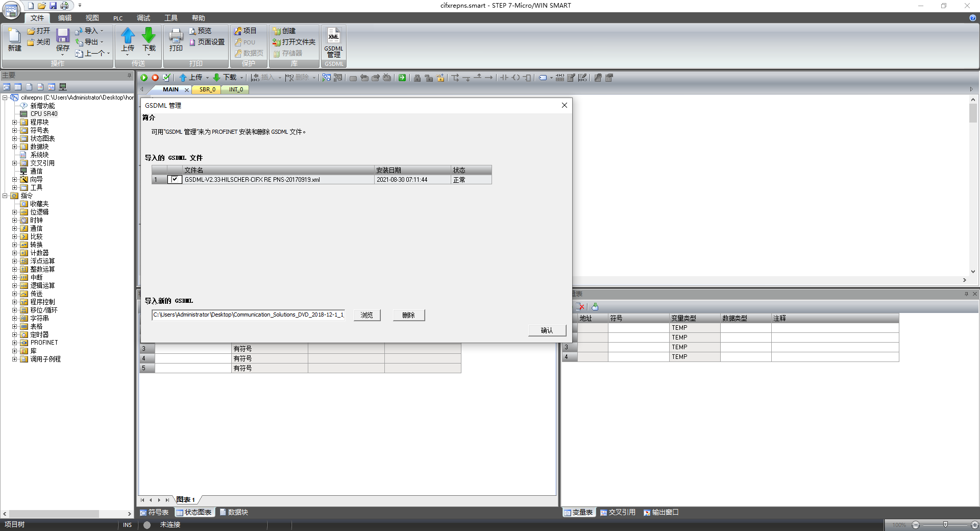The height and width of the screenshot is (531, 980).
Task: Click the GSDML file path input field
Action: (248, 315)
